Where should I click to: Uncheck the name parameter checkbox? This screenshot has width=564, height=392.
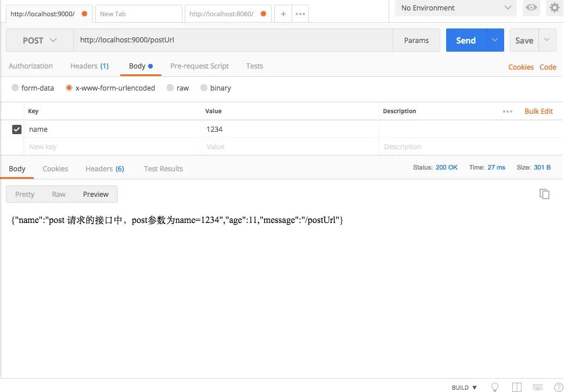[x=16, y=129]
